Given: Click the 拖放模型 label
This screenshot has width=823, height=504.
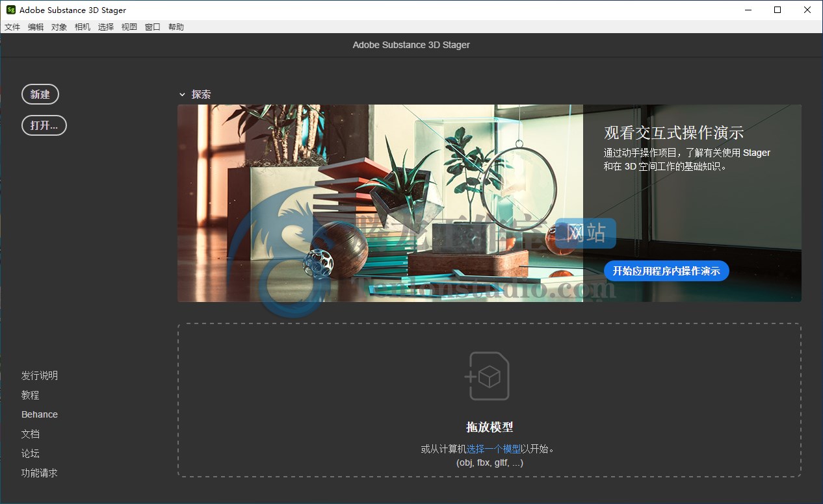Looking at the screenshot, I should click(x=490, y=427).
